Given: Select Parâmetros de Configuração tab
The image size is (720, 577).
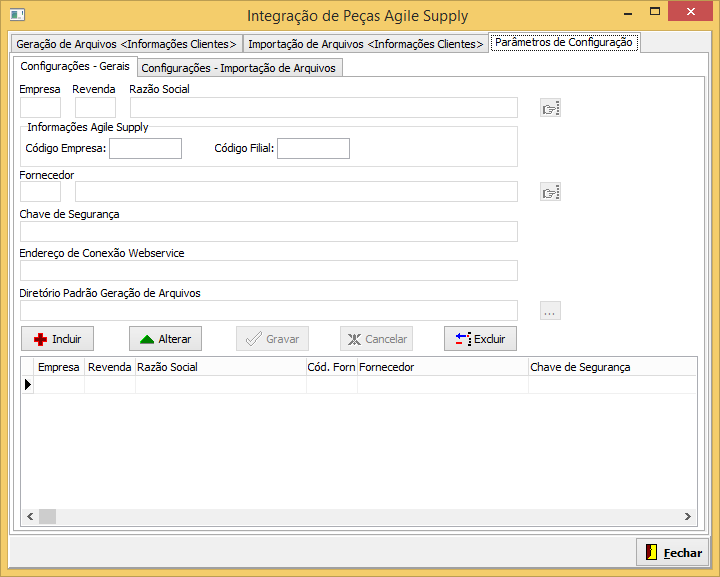Looking at the screenshot, I should pos(564,42).
